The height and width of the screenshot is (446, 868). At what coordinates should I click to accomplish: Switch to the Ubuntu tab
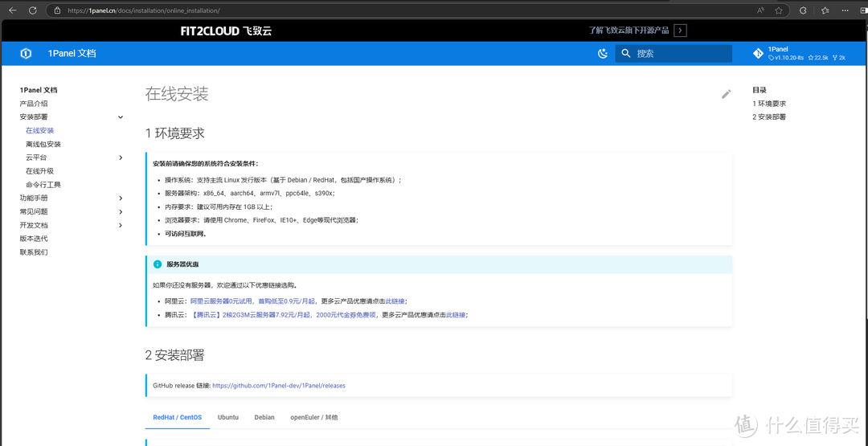(228, 418)
